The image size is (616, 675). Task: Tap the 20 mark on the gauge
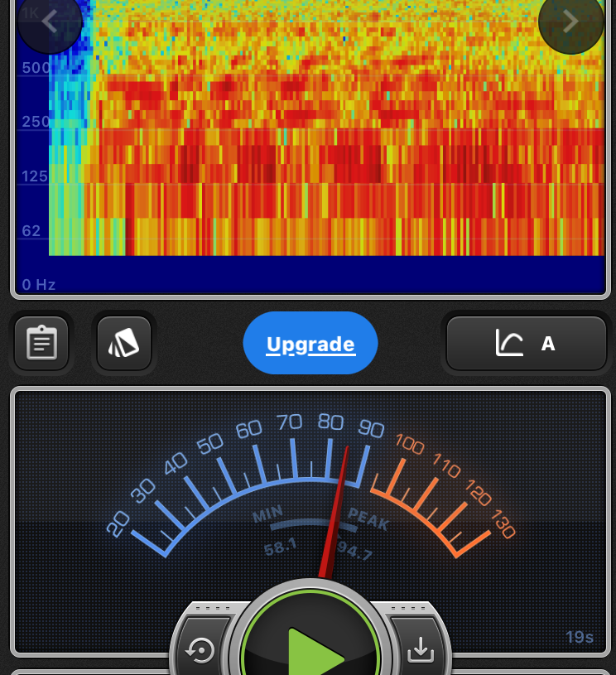[x=118, y=523]
